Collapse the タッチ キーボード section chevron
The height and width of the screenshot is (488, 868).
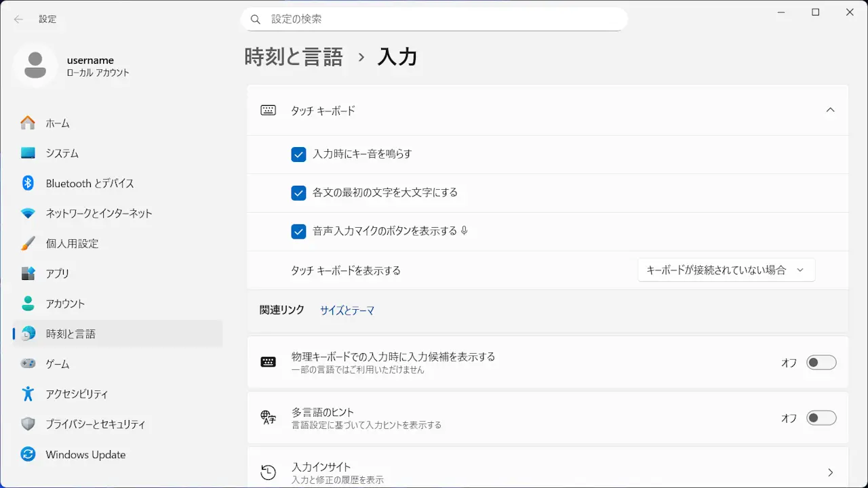[830, 110]
